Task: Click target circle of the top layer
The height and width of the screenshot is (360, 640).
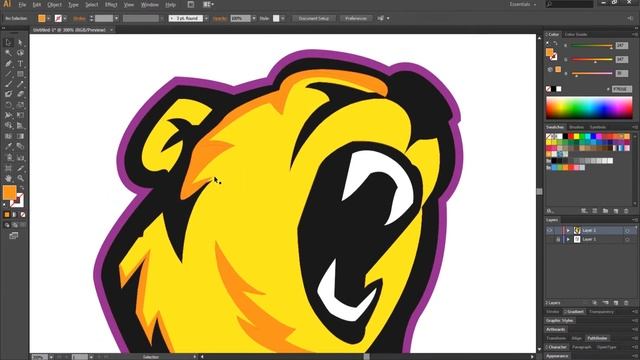Action: 627,231
